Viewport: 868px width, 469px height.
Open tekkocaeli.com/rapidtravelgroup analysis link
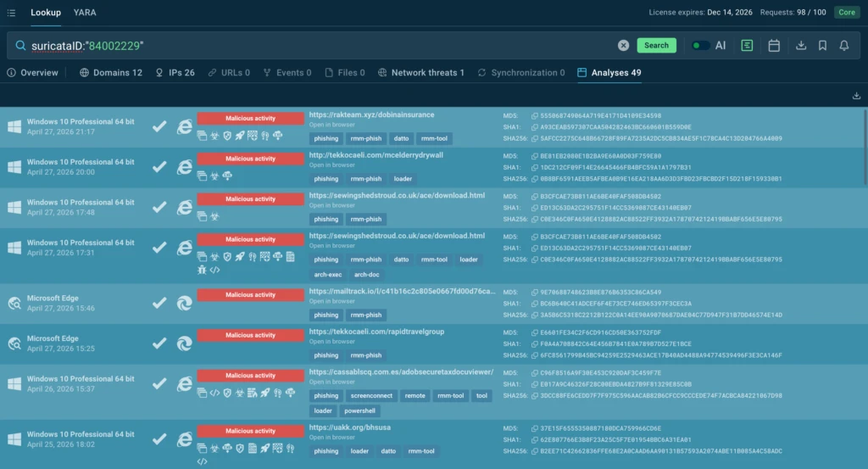[x=376, y=331]
